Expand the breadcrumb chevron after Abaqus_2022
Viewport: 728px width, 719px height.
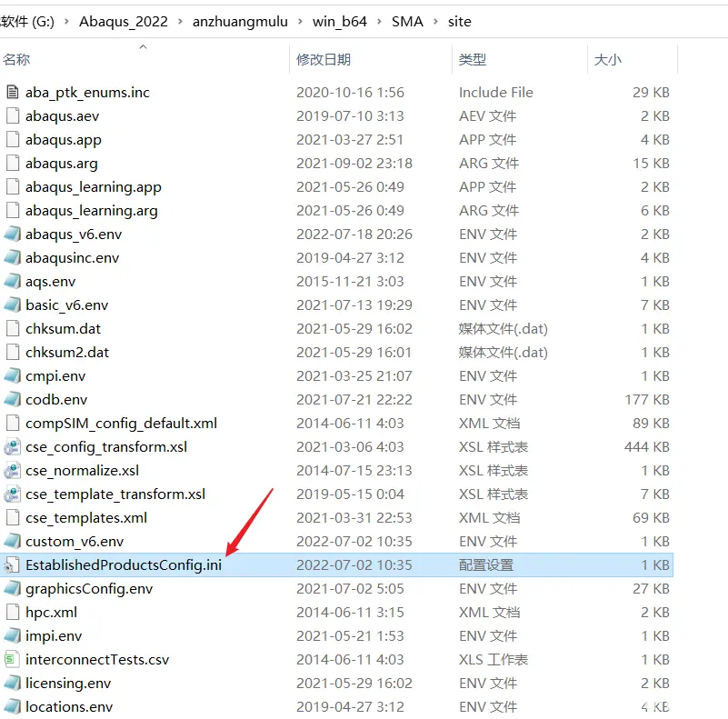point(180,22)
